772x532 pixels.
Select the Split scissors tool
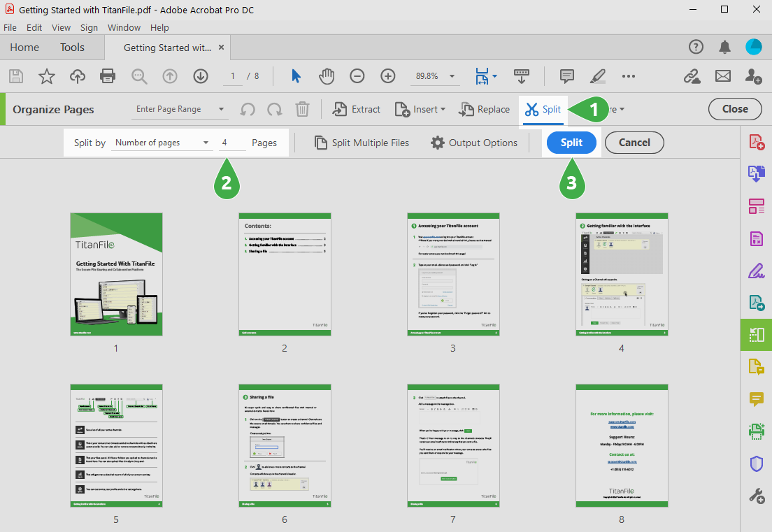click(543, 109)
